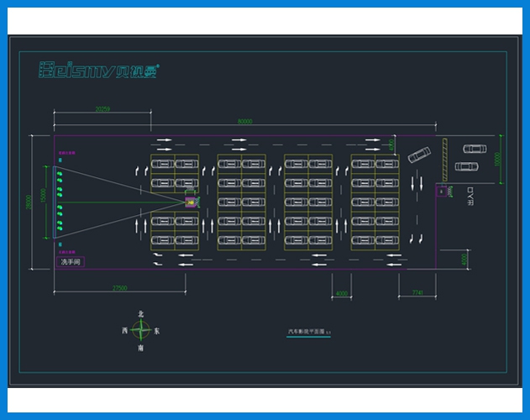The height and width of the screenshot is (420, 530).
Task: Select the angled car entering the lot
Action: point(419,155)
